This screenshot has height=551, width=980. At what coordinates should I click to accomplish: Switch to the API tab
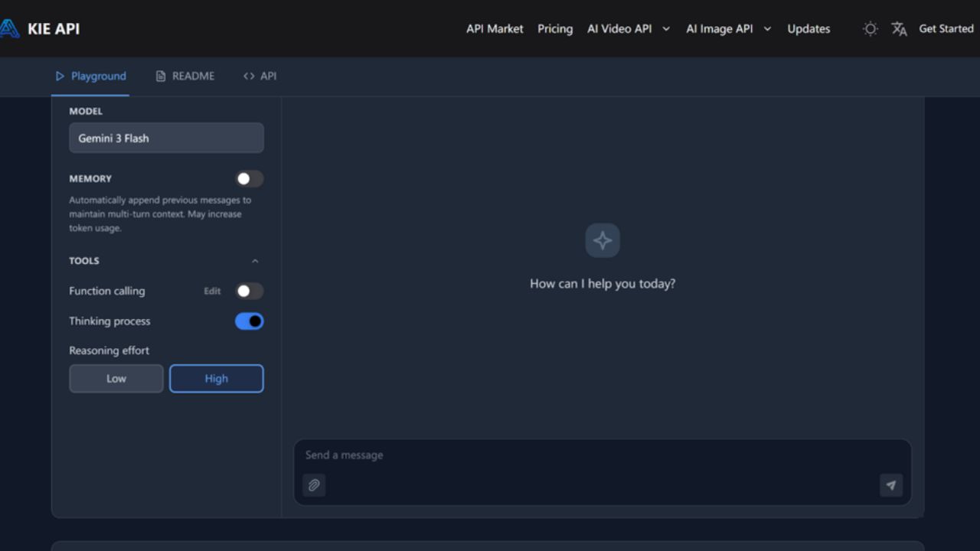(260, 77)
